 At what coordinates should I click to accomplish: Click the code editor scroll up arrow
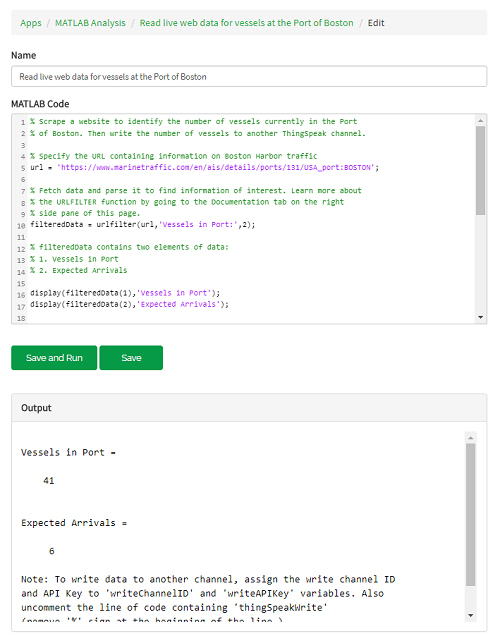click(x=480, y=120)
